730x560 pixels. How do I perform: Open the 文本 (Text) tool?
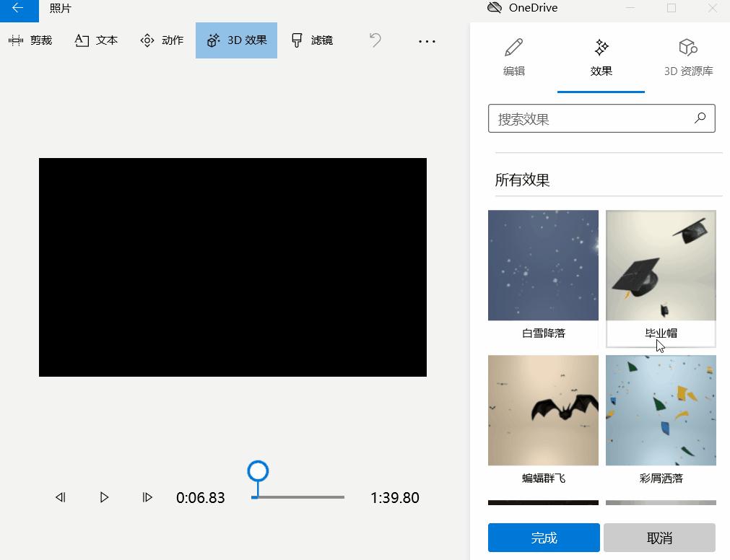coord(96,40)
